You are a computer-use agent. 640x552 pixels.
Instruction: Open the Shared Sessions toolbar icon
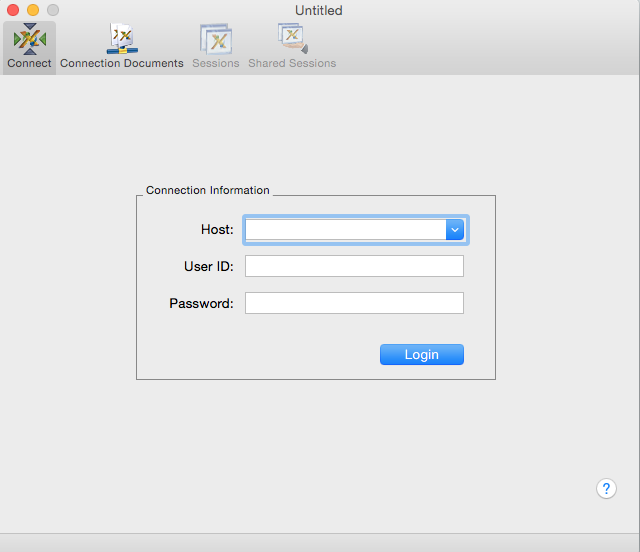click(x=292, y=47)
